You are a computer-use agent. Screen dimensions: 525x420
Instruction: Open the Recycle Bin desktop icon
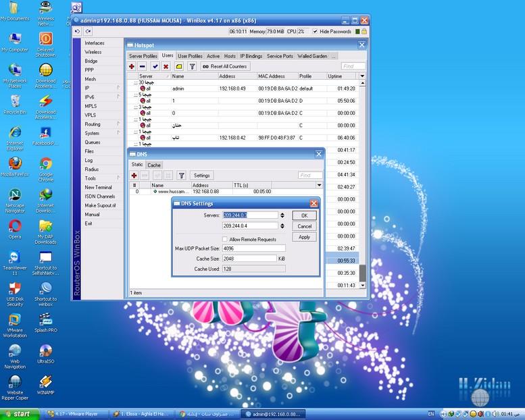click(15, 105)
